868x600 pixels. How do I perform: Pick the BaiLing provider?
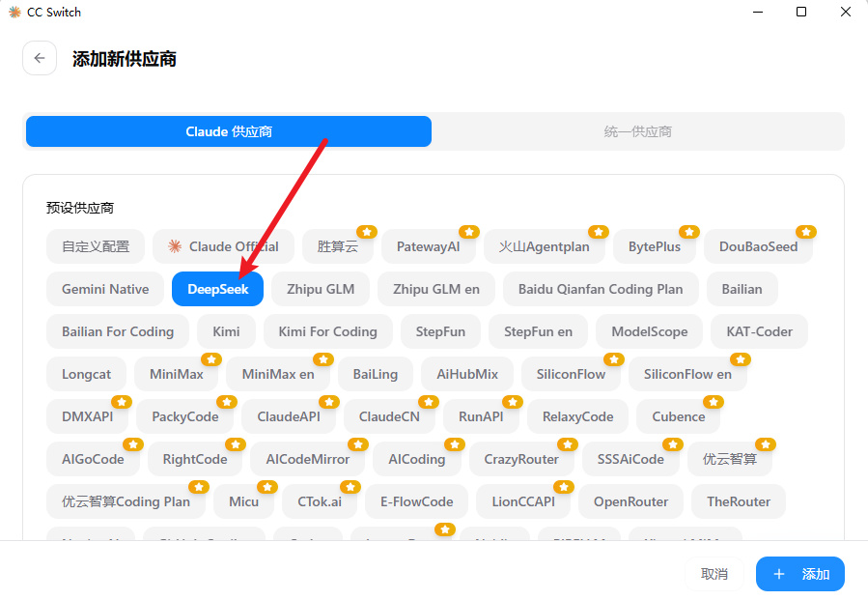pos(376,375)
